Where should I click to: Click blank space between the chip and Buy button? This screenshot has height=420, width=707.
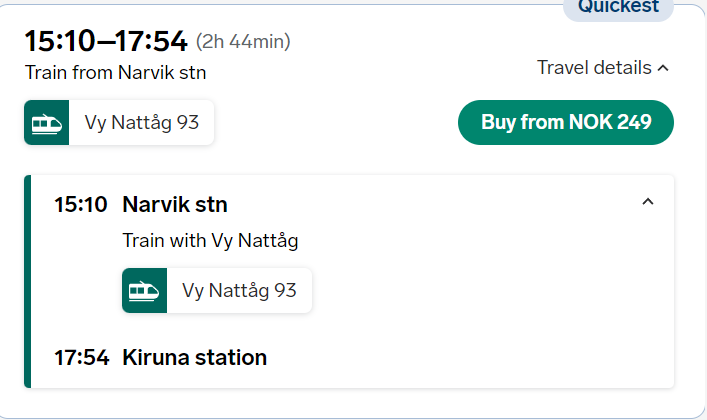coord(336,123)
